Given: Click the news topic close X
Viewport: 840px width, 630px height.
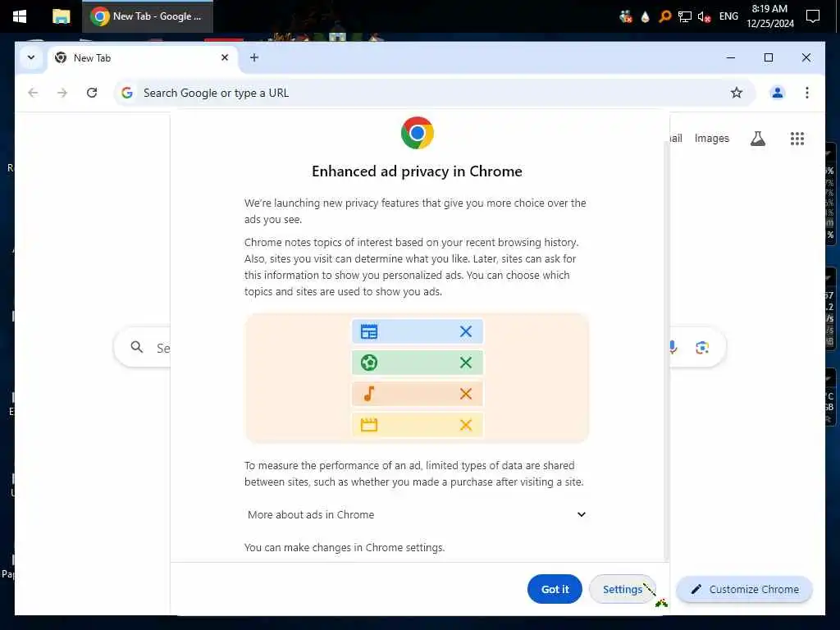Looking at the screenshot, I should click(466, 331).
